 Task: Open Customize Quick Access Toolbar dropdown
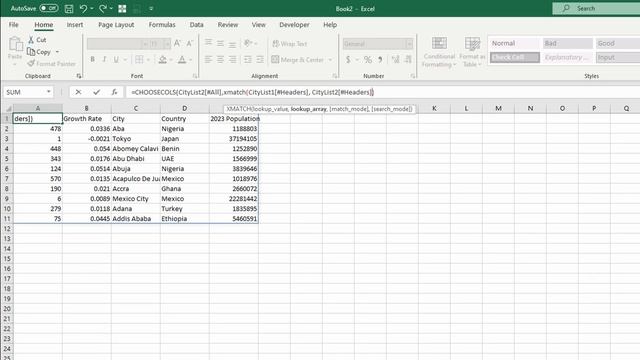(x=151, y=9)
